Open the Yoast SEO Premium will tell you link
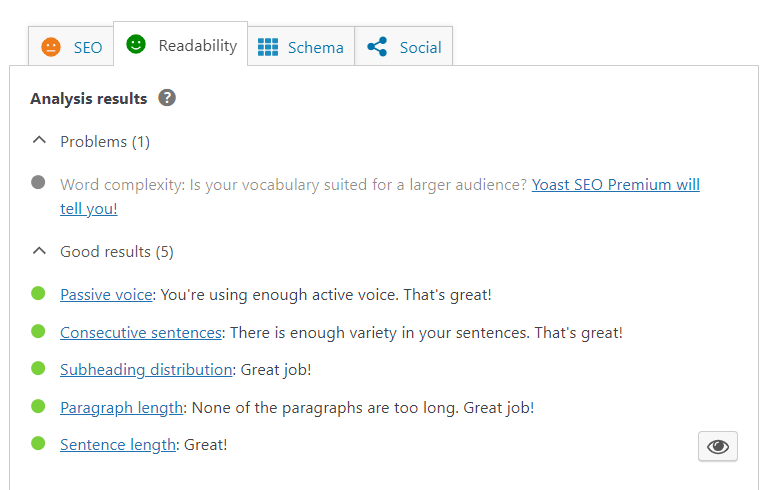The height and width of the screenshot is (490, 768). 616,185
